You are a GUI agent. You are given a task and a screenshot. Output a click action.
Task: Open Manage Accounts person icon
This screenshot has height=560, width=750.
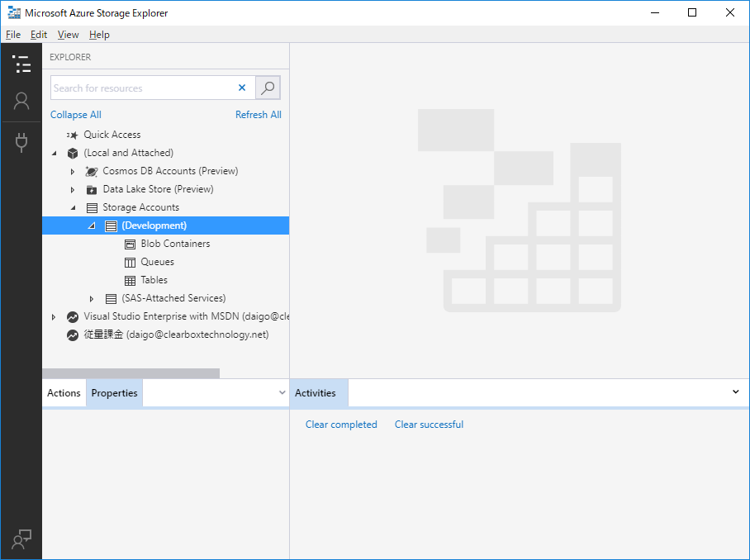pyautogui.click(x=21, y=101)
